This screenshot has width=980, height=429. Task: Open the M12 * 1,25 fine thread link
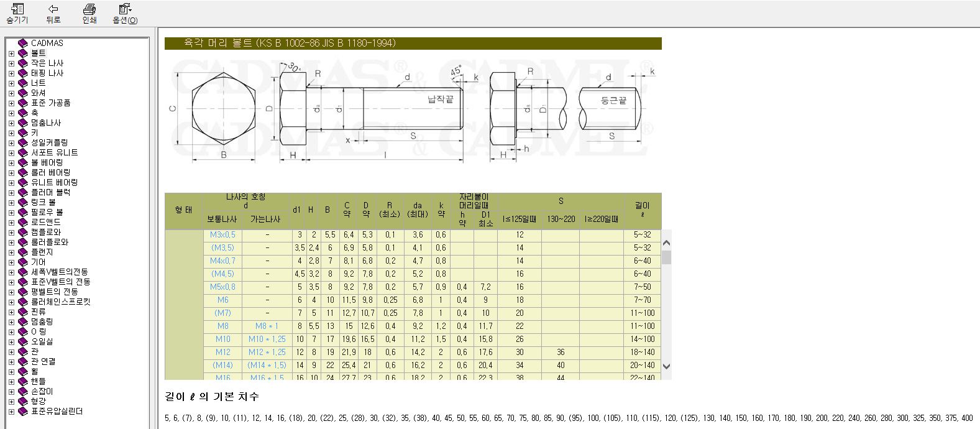tap(267, 353)
